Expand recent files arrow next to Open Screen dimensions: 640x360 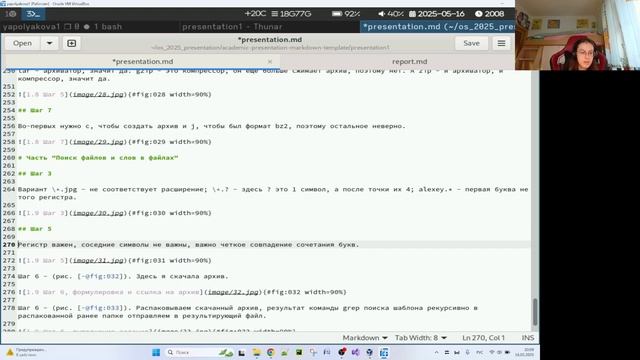pos(49,43)
